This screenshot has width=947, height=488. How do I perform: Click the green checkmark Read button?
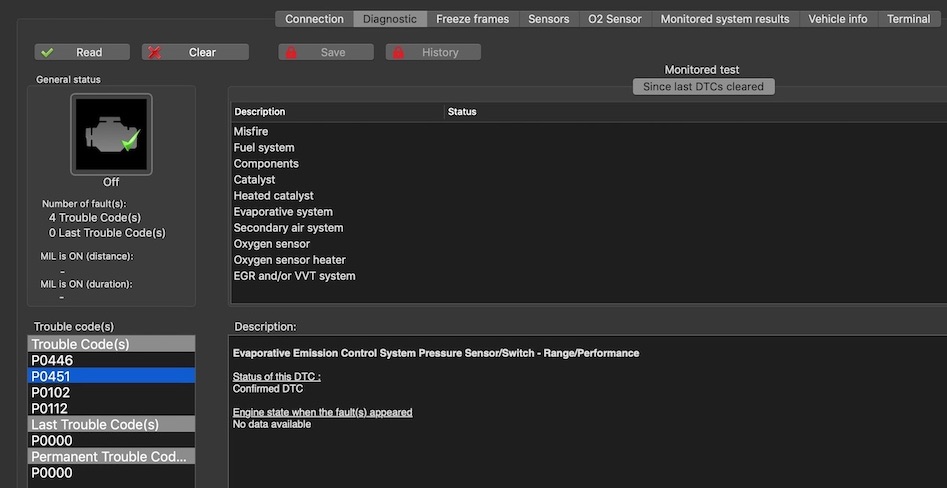pos(82,52)
